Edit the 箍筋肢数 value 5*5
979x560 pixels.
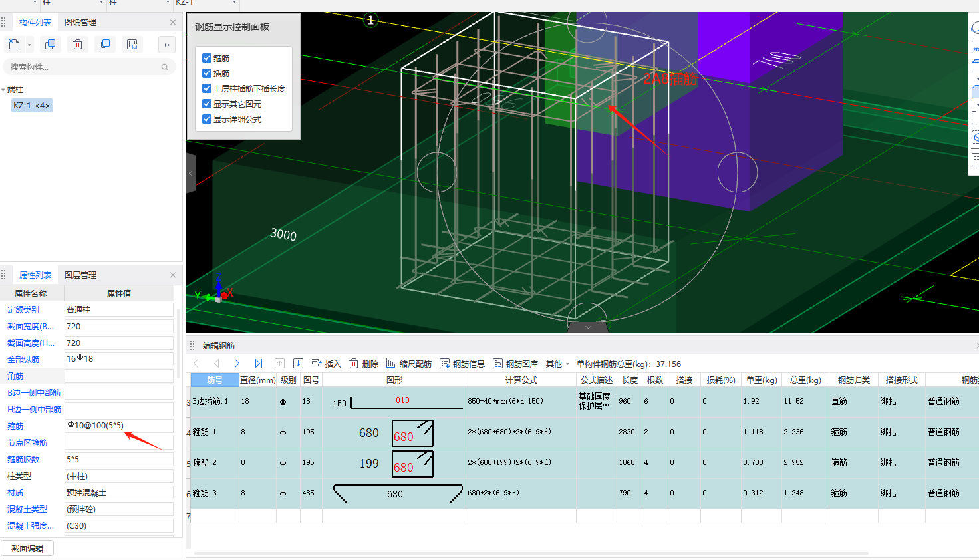118,460
